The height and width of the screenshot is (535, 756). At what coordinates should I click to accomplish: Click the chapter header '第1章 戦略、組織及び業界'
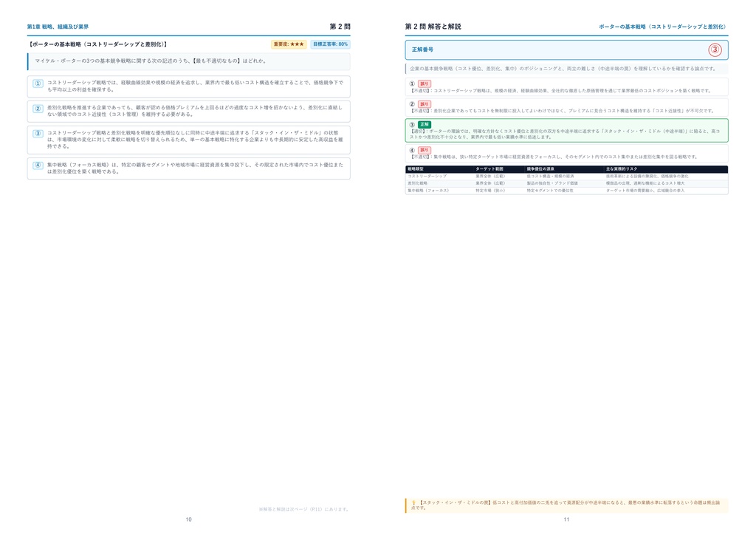pos(58,27)
